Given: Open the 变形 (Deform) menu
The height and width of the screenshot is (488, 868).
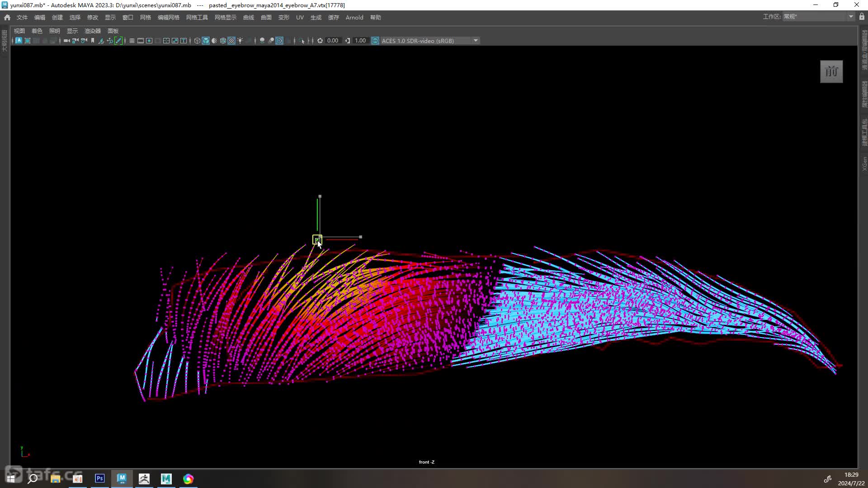Looking at the screenshot, I should pos(284,17).
